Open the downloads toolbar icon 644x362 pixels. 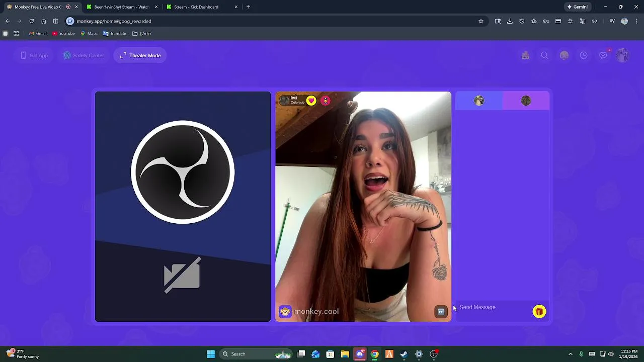coord(510,21)
